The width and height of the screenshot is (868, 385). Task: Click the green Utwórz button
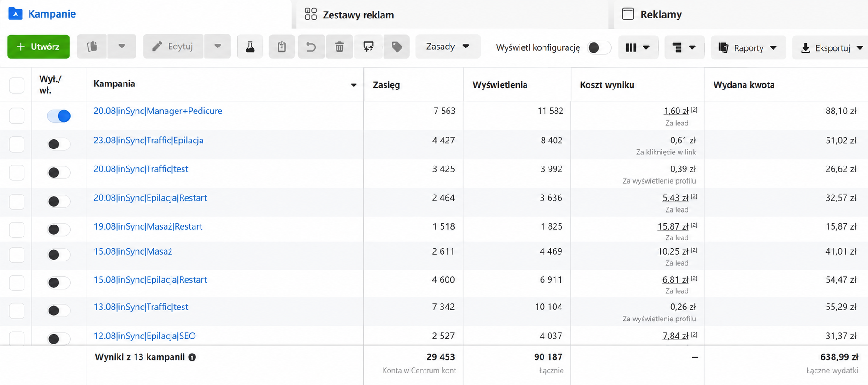click(x=38, y=47)
